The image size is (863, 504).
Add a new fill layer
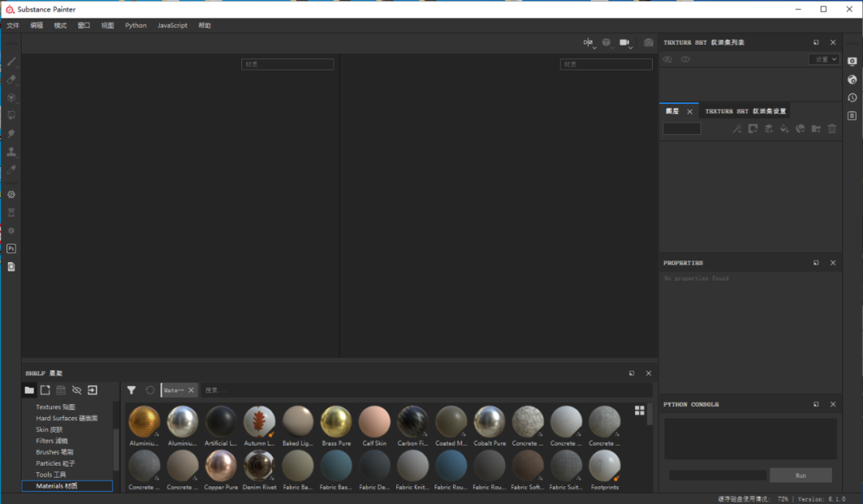pyautogui.click(x=785, y=129)
